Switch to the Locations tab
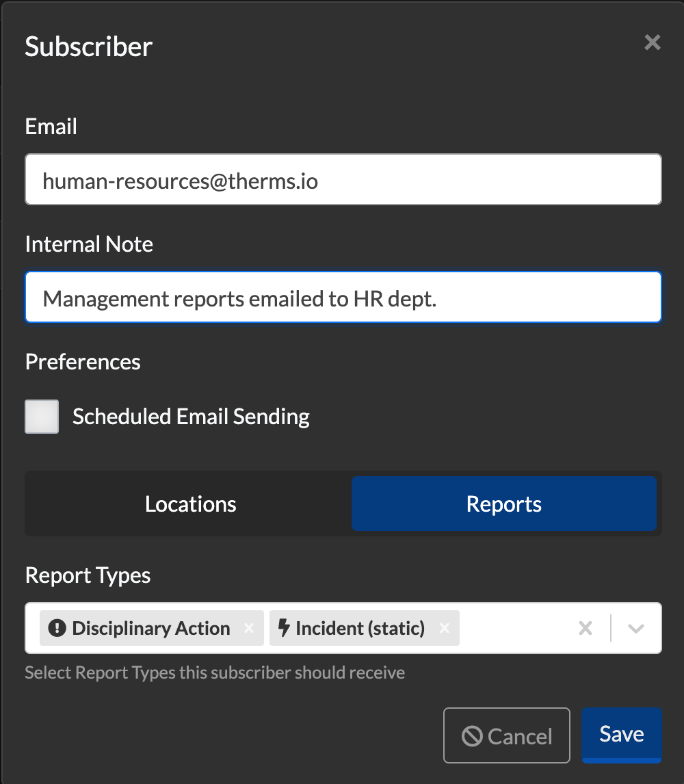This screenshot has height=784, width=684. tap(190, 504)
